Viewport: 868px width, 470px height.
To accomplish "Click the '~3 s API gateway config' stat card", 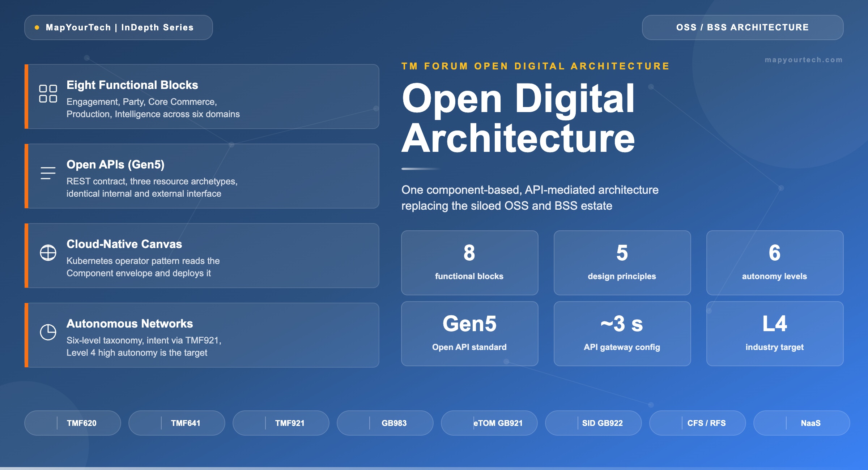I will coord(622,334).
